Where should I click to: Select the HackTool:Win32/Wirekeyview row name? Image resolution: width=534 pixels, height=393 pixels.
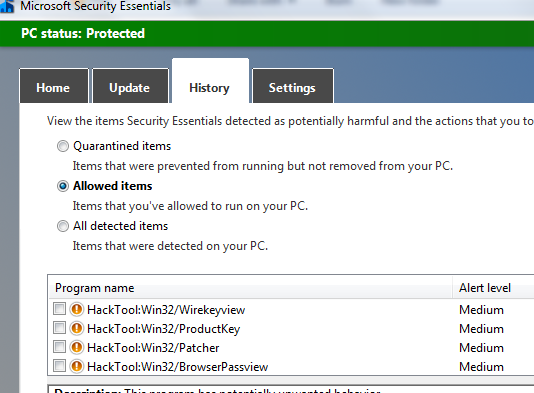[166, 310]
